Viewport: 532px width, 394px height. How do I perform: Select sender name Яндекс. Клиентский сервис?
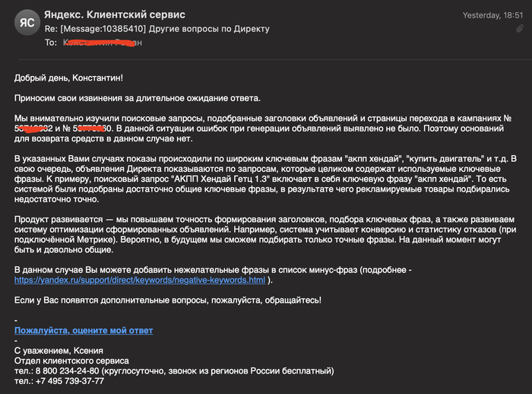click(x=115, y=14)
